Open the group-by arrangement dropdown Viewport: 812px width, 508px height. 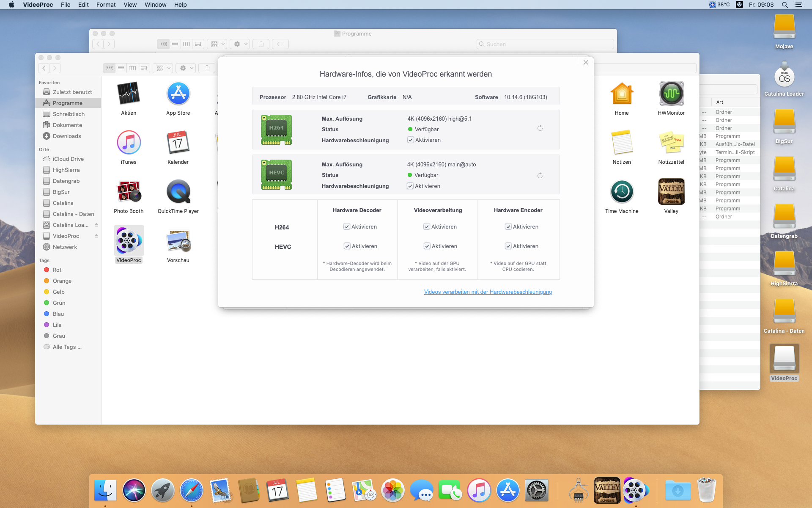pos(163,68)
